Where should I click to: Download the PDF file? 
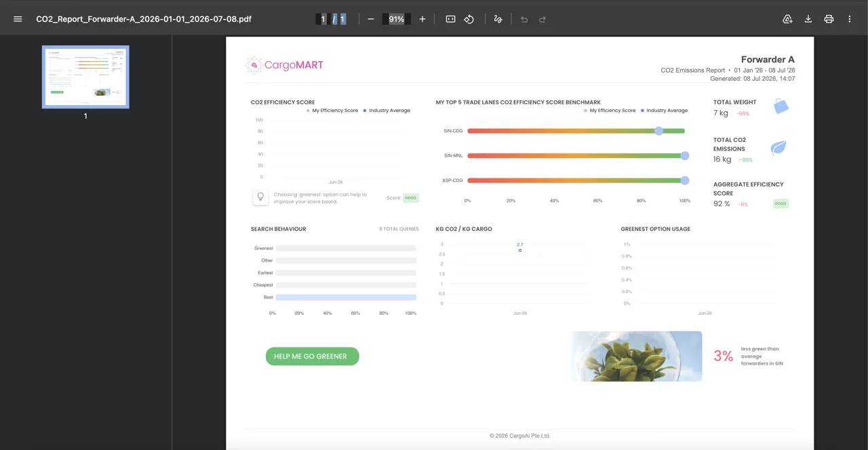pos(808,19)
